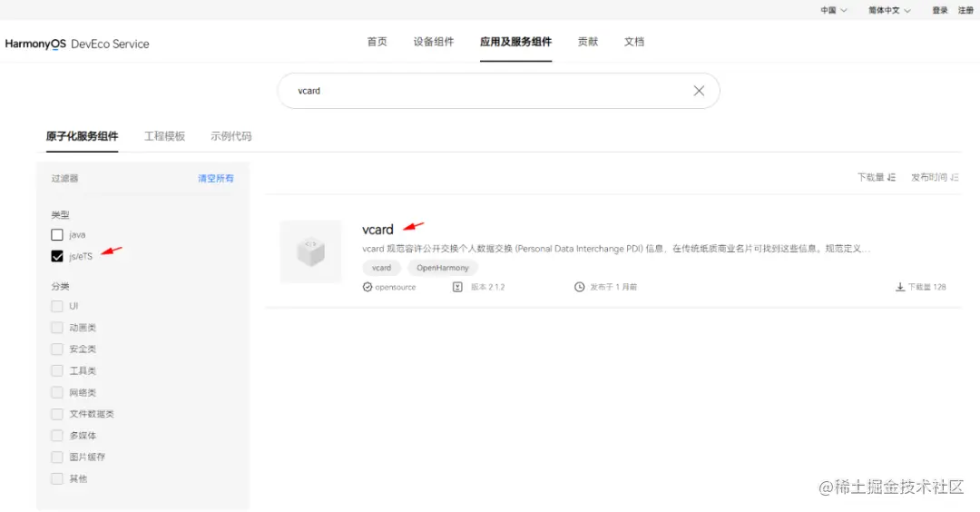
Task: Click the OpenHarmony tag chip
Action: [x=443, y=268]
